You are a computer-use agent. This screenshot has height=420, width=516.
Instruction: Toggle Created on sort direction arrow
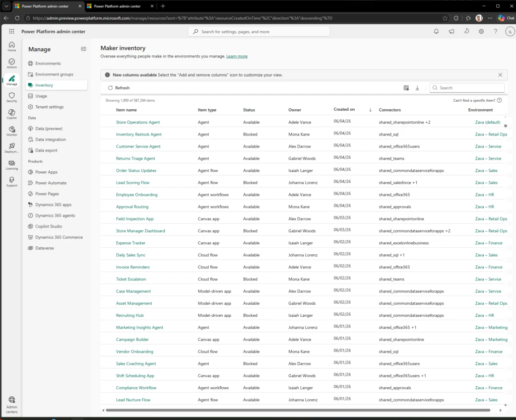point(370,110)
